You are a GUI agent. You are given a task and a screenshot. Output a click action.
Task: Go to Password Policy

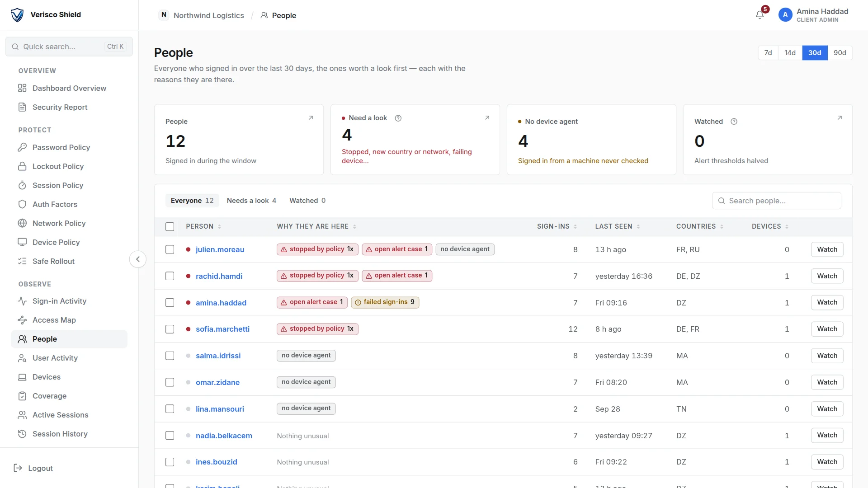69,147
